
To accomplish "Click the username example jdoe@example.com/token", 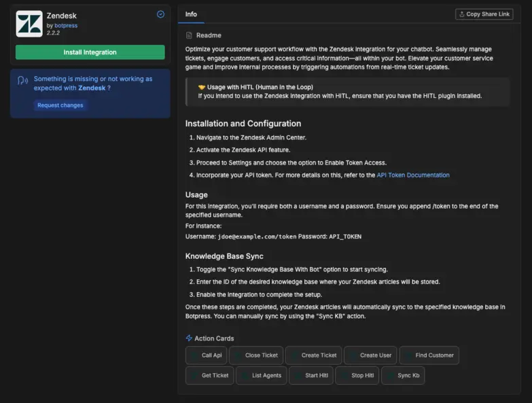I will (x=258, y=236).
